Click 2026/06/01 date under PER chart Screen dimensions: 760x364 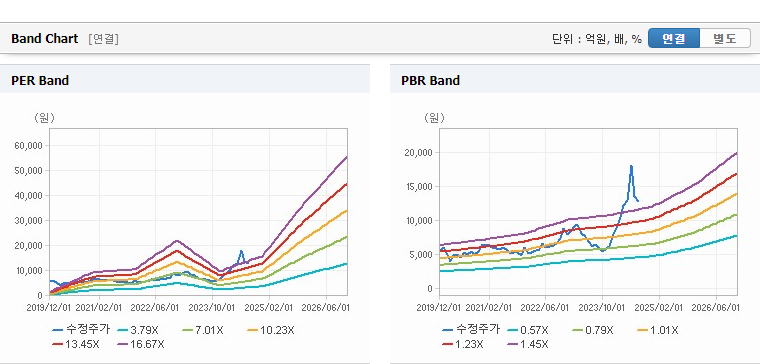[x=326, y=308]
